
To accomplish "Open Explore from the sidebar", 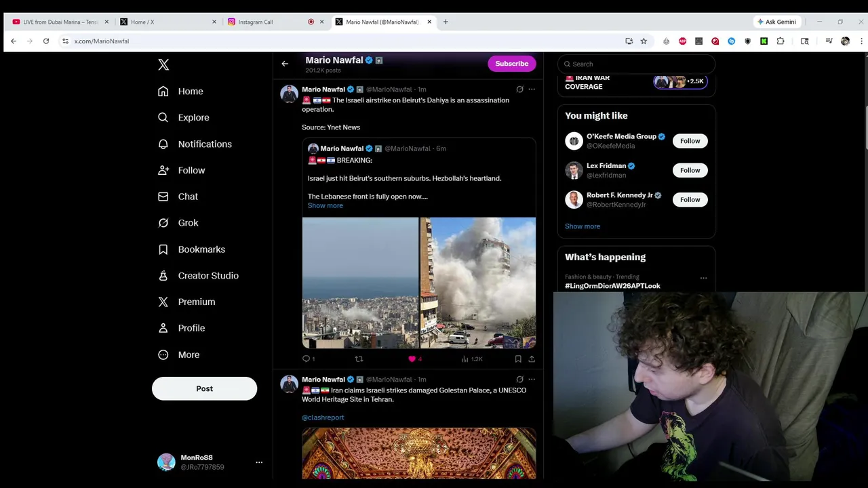I will click(183, 117).
